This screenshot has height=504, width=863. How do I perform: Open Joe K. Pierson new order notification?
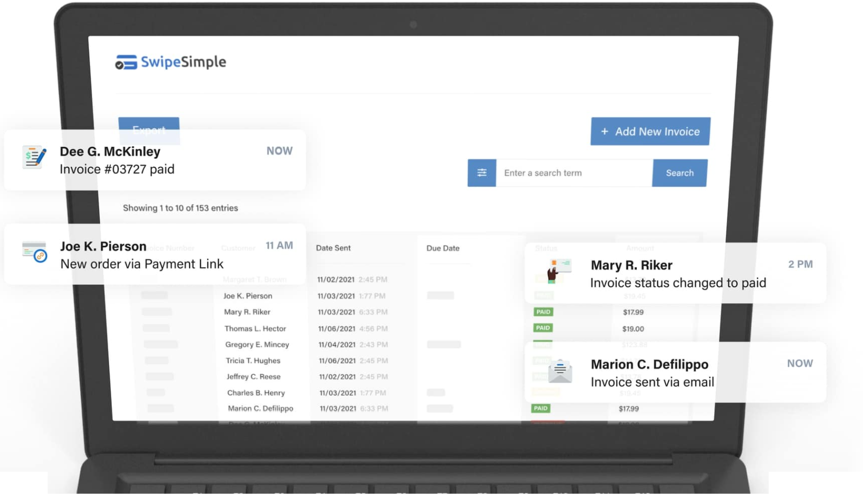coord(155,255)
